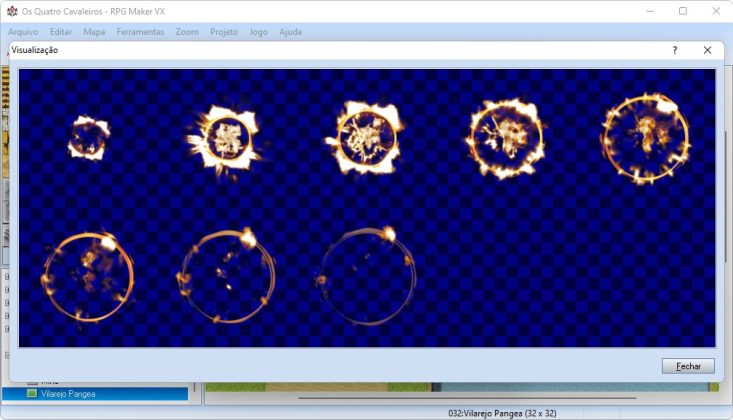Click status text 032:Vilarejo Pangea (32 x 32)

click(x=502, y=413)
